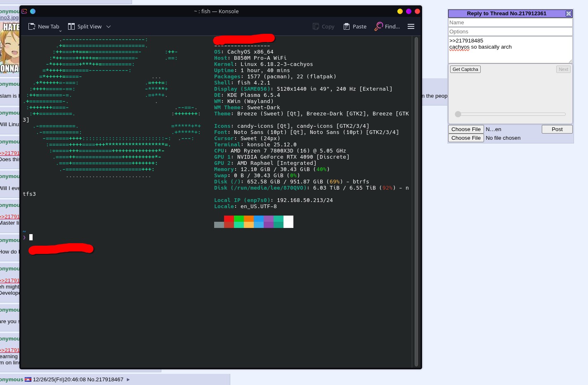Click the Next button in captcha area
The height and width of the screenshot is (385, 588).
pyautogui.click(x=563, y=69)
